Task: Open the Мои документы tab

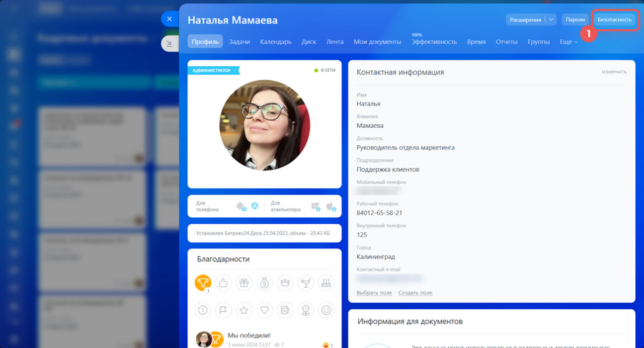Action: pyautogui.click(x=377, y=42)
